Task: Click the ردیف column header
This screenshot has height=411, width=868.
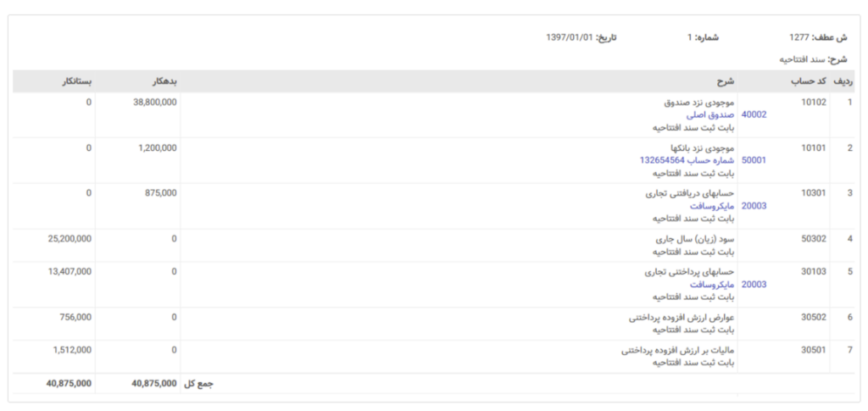Action: pyautogui.click(x=843, y=81)
